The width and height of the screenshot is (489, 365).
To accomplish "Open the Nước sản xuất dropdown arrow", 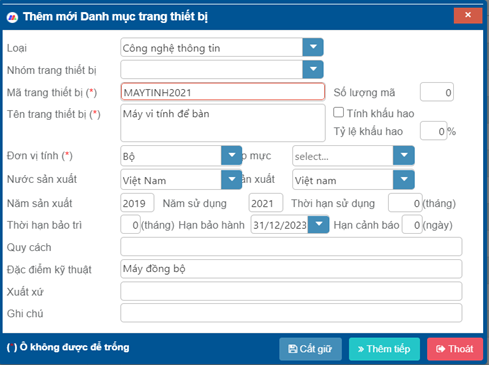I will [231, 180].
